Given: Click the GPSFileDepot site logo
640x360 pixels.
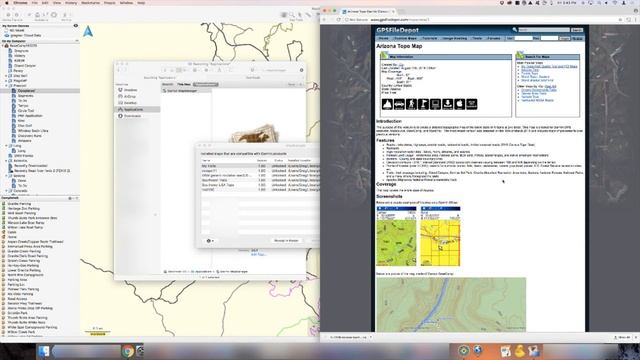Looking at the screenshot, I should pos(398,30).
